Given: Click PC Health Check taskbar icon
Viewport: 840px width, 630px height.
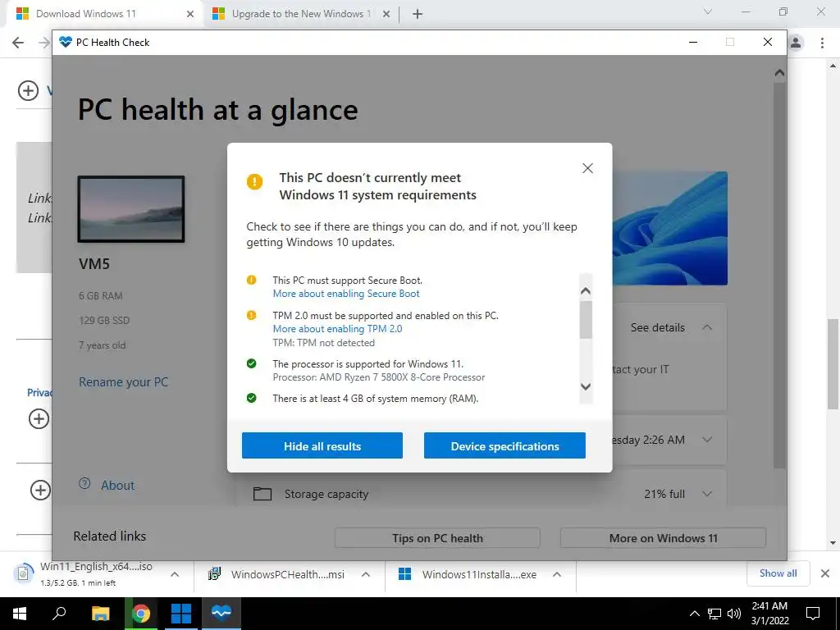Looking at the screenshot, I should tap(221, 612).
